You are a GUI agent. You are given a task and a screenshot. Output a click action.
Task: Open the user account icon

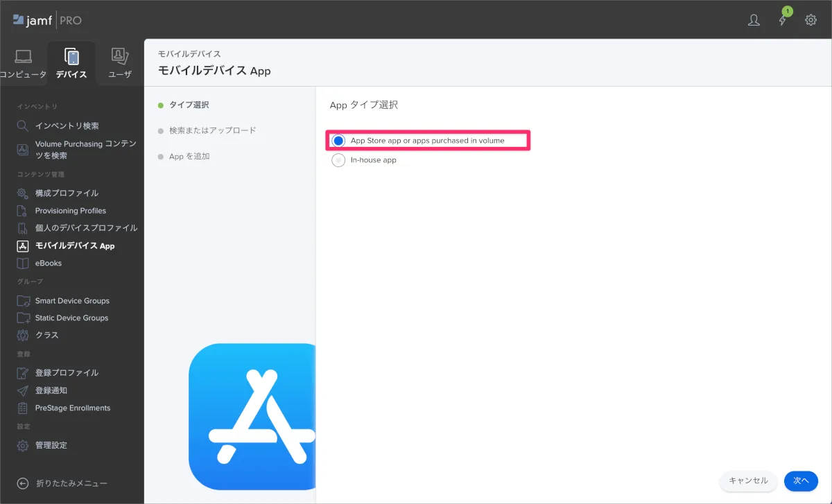[x=754, y=20]
